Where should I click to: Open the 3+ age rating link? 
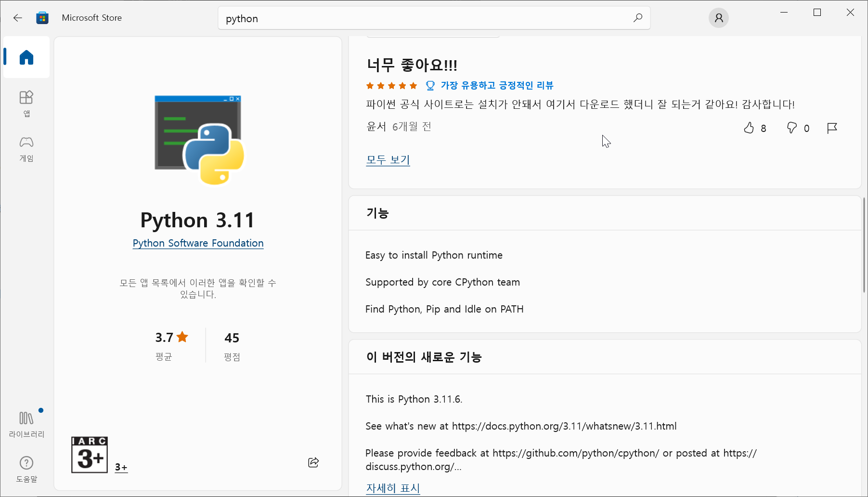point(121,467)
